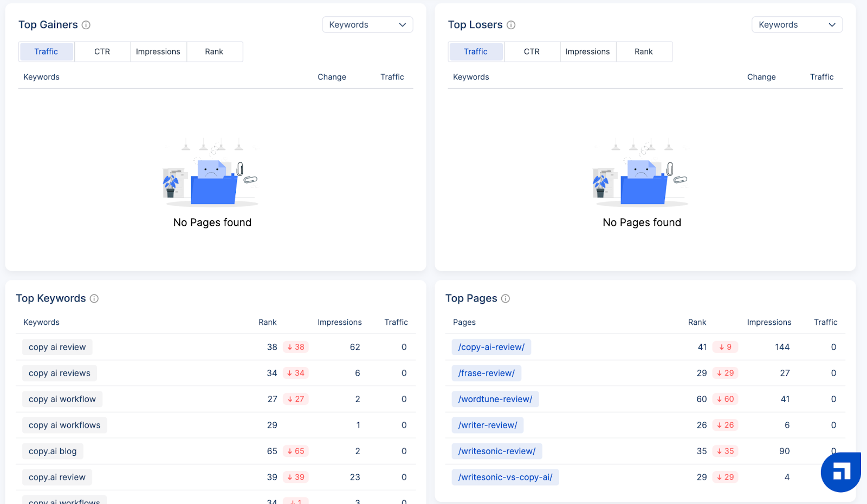Image resolution: width=867 pixels, height=504 pixels.
Task: Click the 'copy.ai review' keyword
Action: [x=57, y=477]
